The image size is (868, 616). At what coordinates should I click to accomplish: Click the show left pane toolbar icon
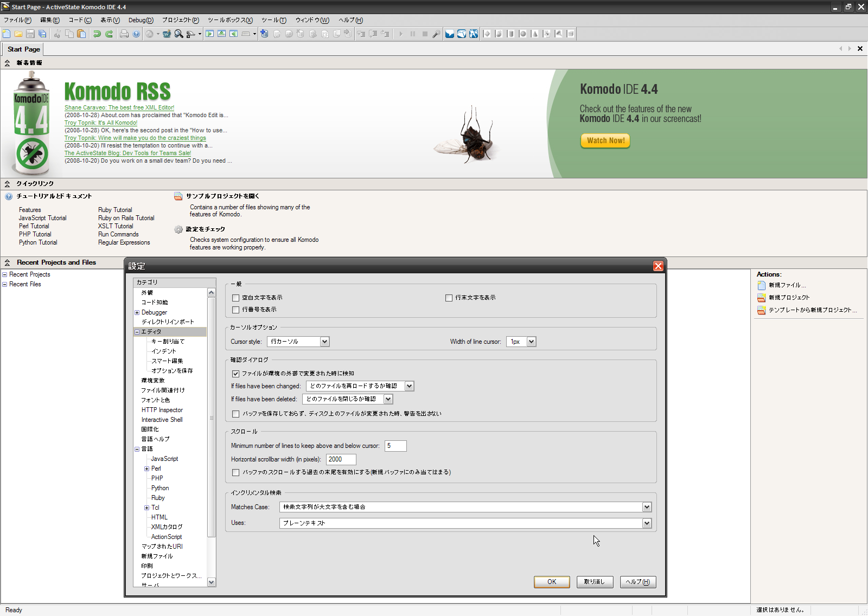tap(209, 34)
